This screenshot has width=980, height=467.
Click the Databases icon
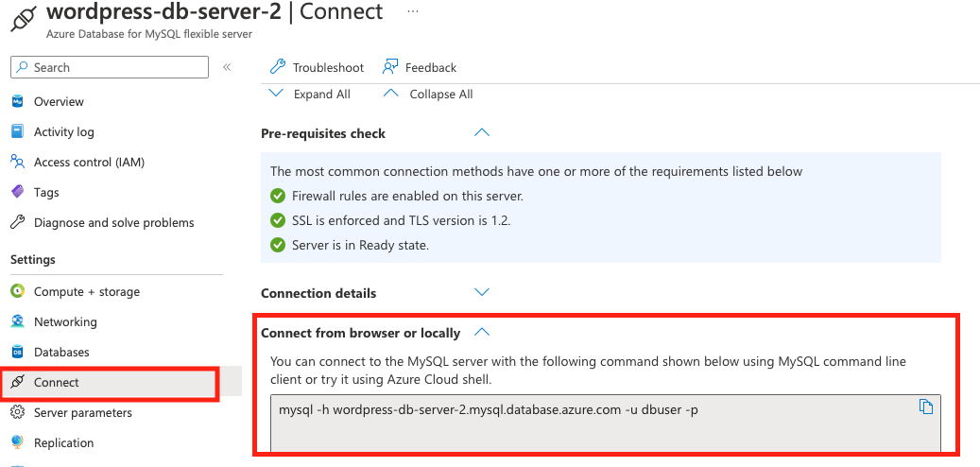17,352
